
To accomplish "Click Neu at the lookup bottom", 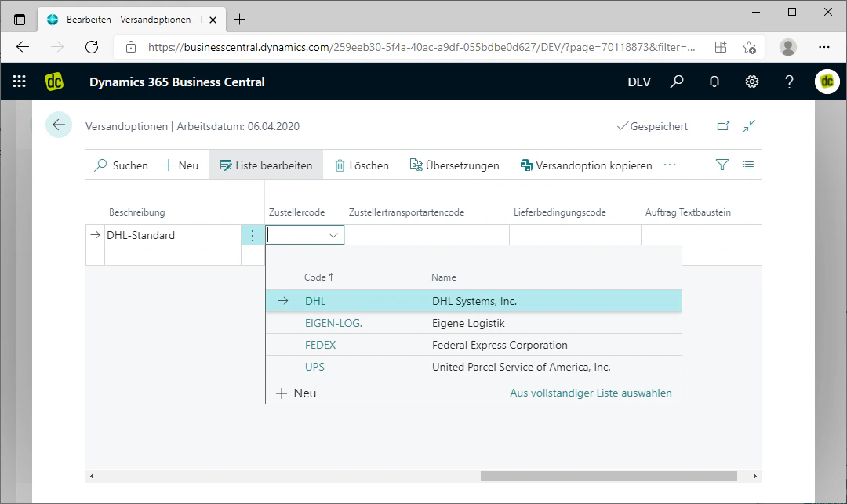I will click(296, 393).
